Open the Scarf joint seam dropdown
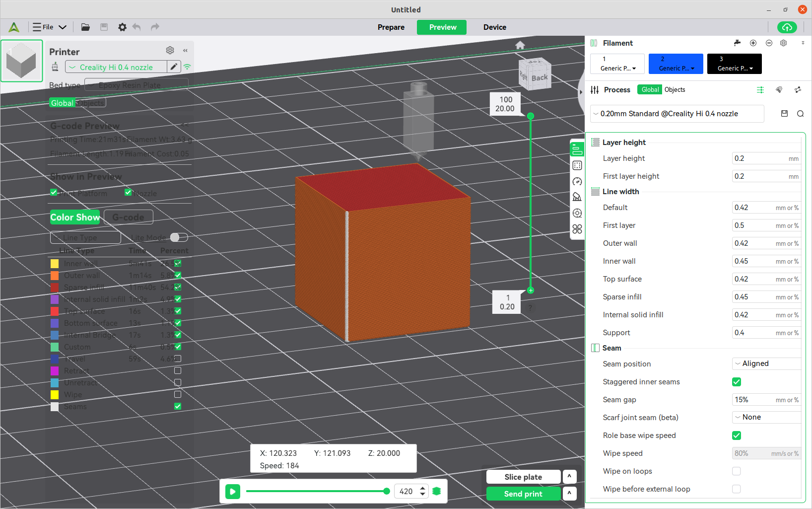Image resolution: width=812 pixels, height=509 pixels. coord(766,418)
